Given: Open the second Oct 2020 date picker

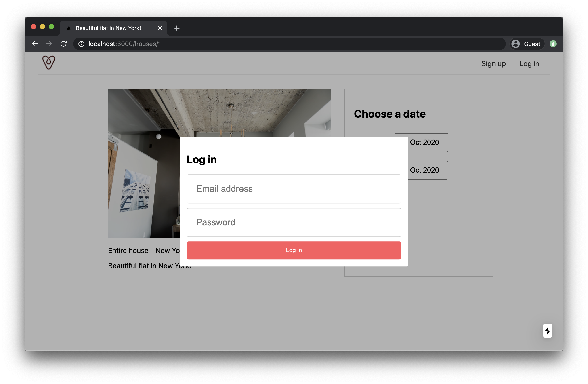Looking at the screenshot, I should pos(428,170).
